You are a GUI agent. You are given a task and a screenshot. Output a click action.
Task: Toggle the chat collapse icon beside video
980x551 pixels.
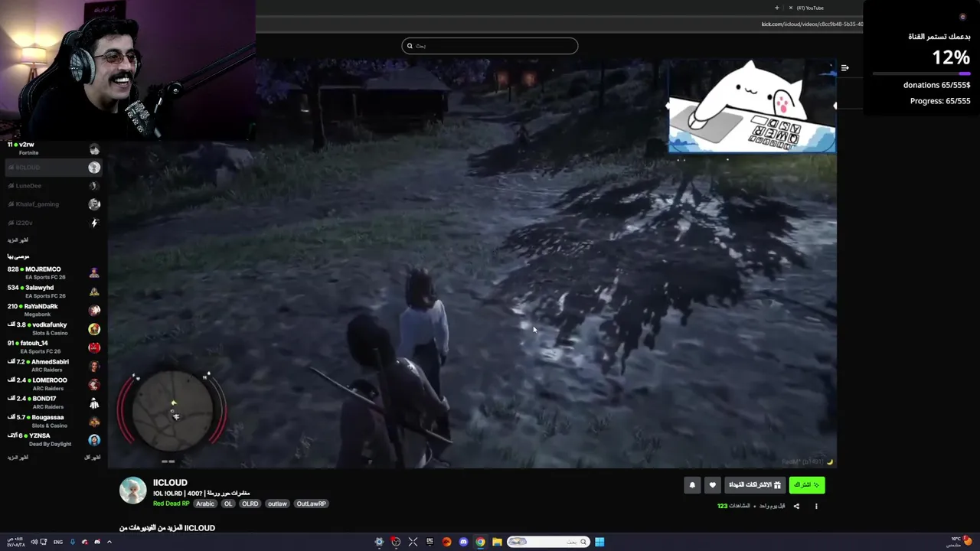[x=844, y=68]
